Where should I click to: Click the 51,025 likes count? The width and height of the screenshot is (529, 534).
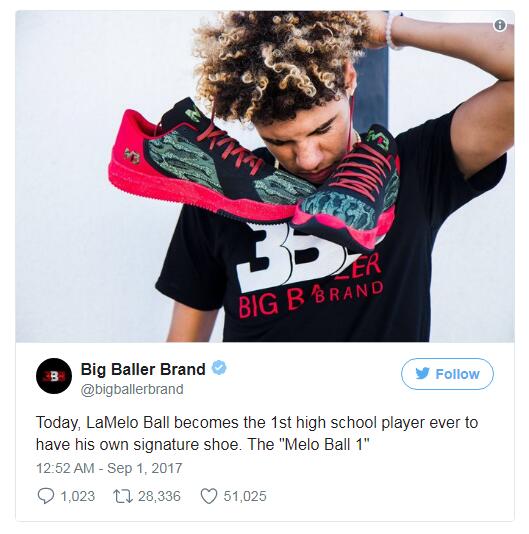coord(245,496)
